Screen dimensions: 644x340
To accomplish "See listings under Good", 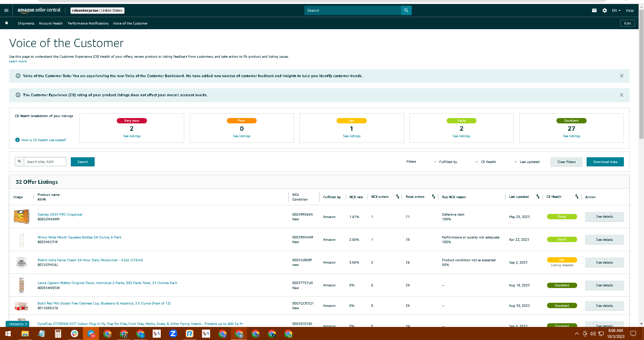I will click(461, 136).
